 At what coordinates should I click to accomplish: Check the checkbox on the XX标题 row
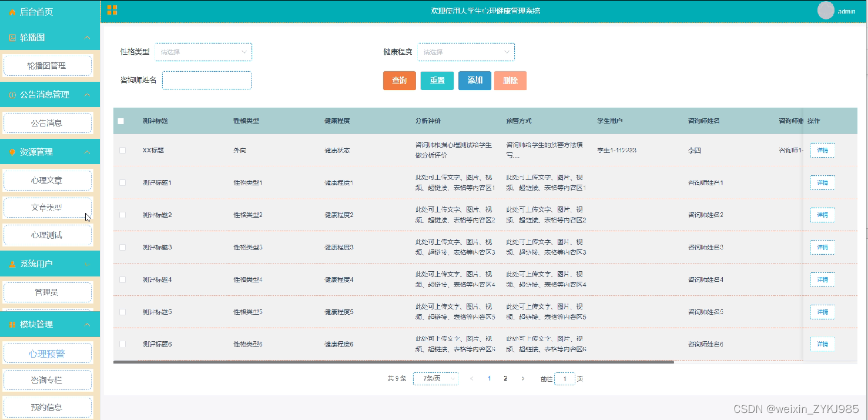pos(122,150)
